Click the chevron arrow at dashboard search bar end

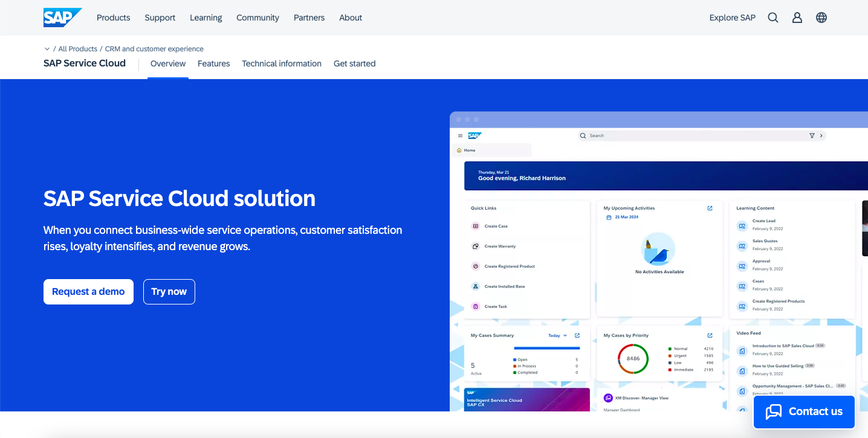821,136
